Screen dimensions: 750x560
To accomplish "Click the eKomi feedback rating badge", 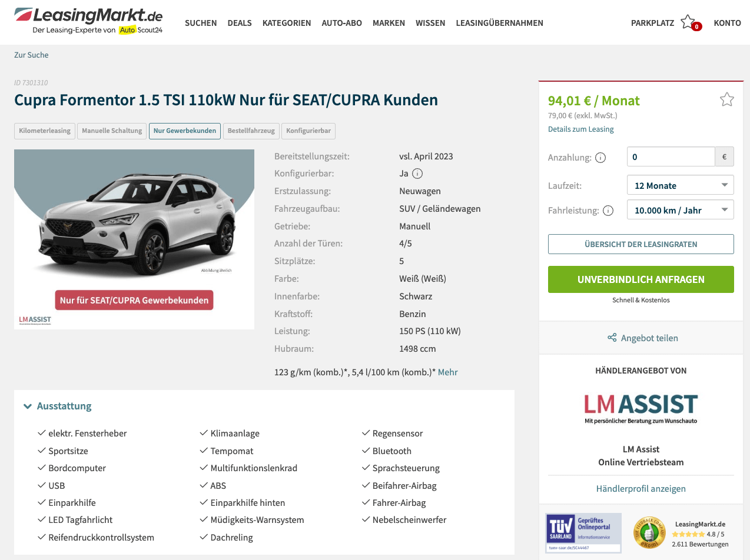I will (649, 533).
